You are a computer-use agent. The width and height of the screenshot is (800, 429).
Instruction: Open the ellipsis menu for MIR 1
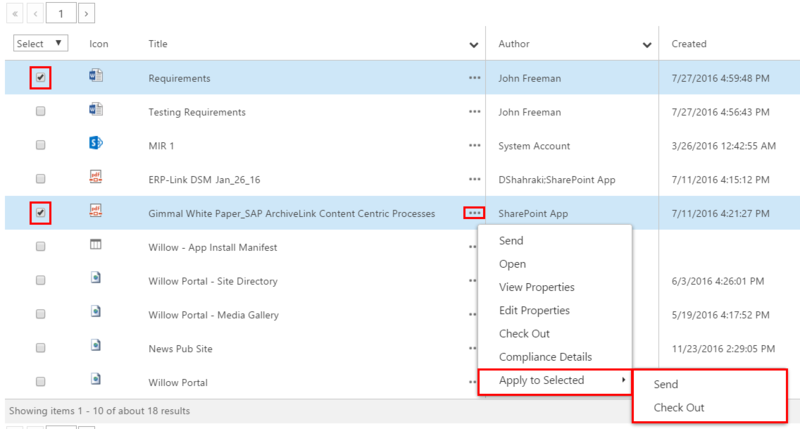474,145
